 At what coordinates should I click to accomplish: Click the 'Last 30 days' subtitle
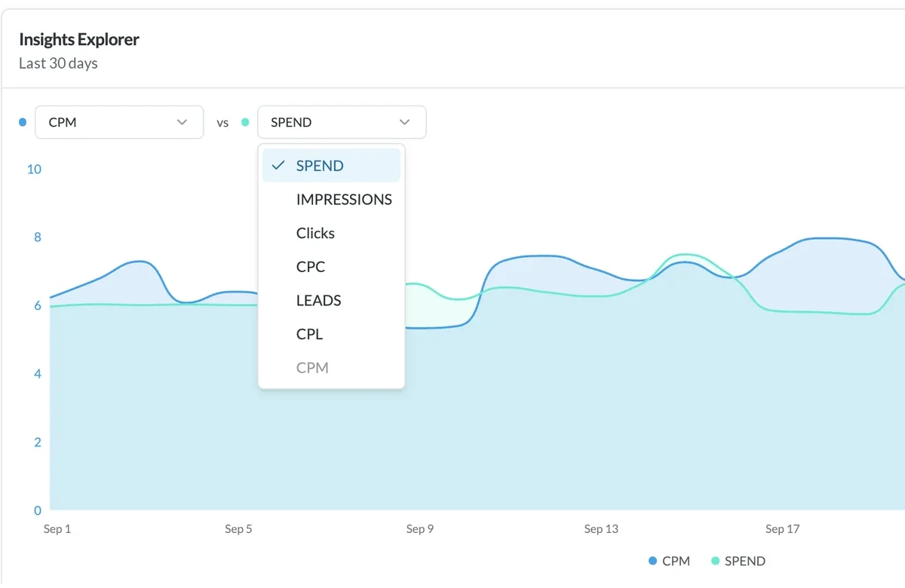tap(58, 63)
